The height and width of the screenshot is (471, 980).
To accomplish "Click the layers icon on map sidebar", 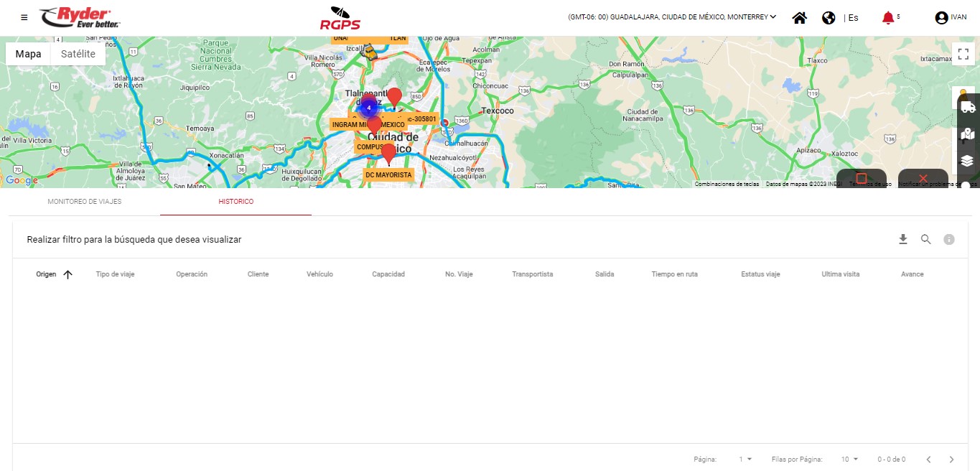I will (967, 160).
